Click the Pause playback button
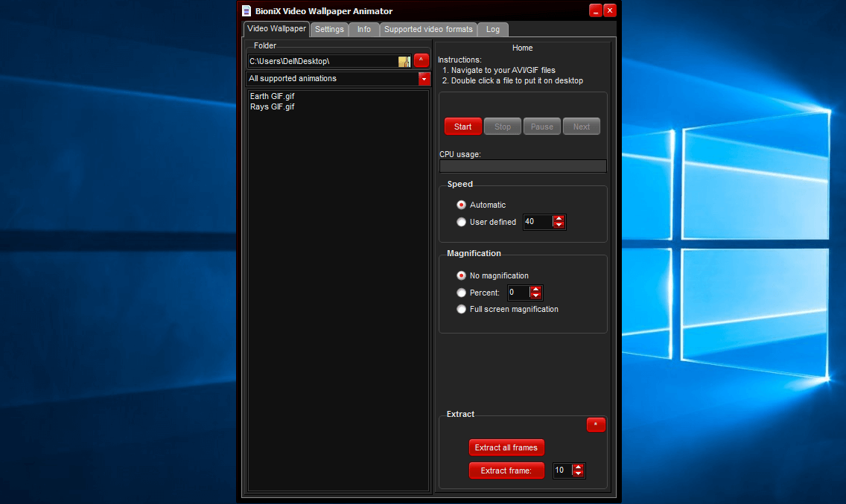This screenshot has width=846, height=504. click(x=541, y=126)
